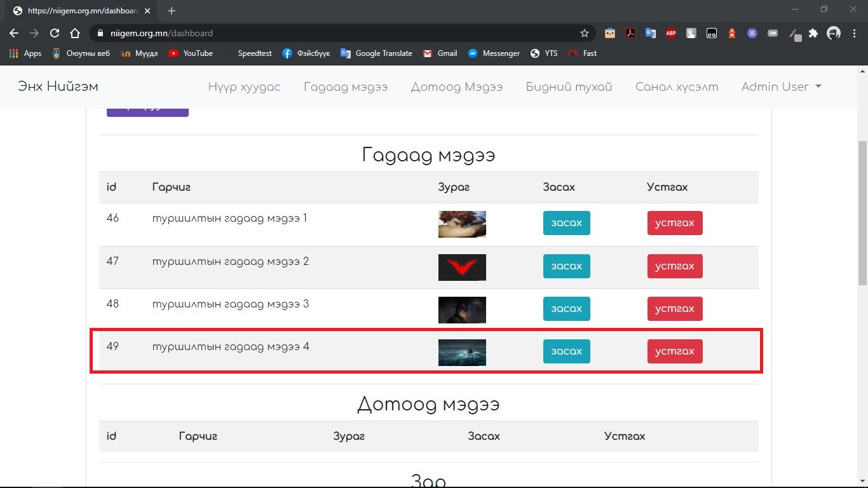Expand the Admin User dropdown
868x488 pixels.
pos(781,87)
